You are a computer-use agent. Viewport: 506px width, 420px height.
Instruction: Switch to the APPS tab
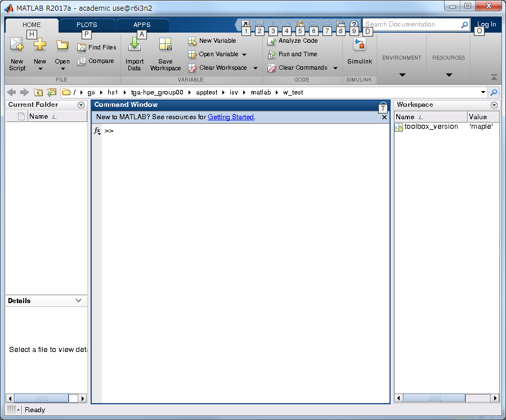pyautogui.click(x=142, y=25)
